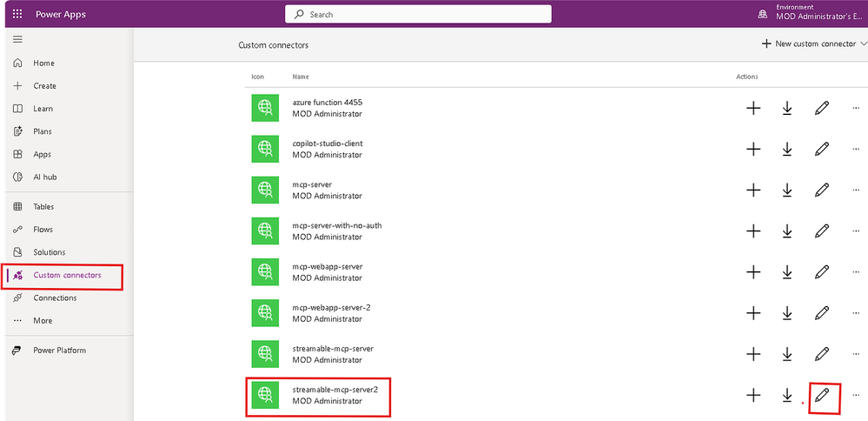Download azure function 4455 connector
Image resolution: width=868 pixels, height=421 pixels.
point(786,108)
